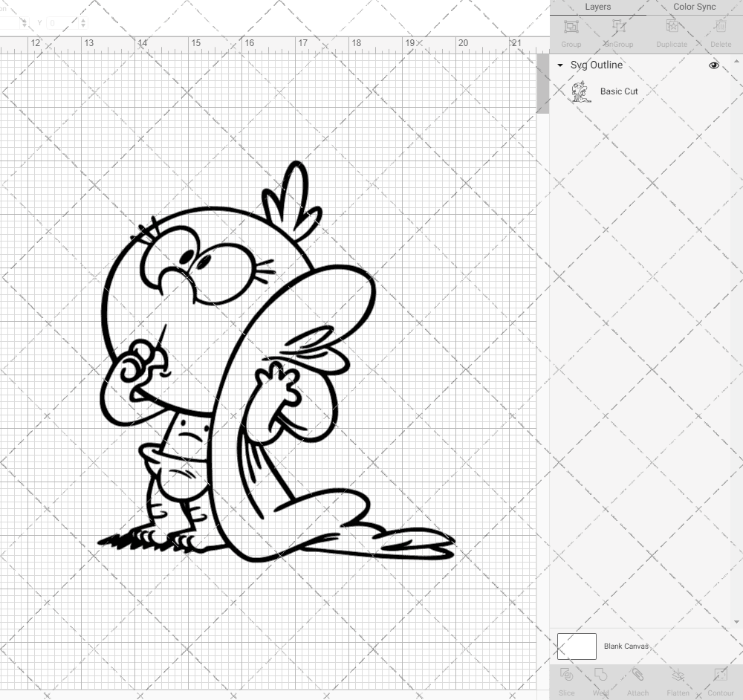Select the Slice tool

(567, 684)
